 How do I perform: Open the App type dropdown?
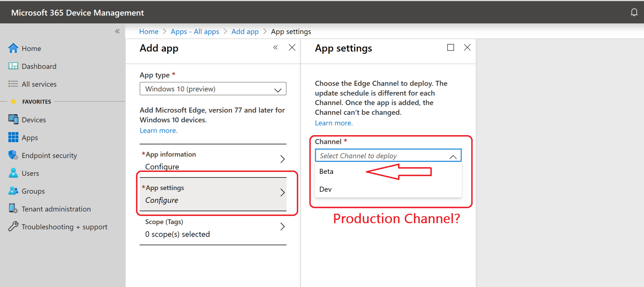tap(213, 89)
